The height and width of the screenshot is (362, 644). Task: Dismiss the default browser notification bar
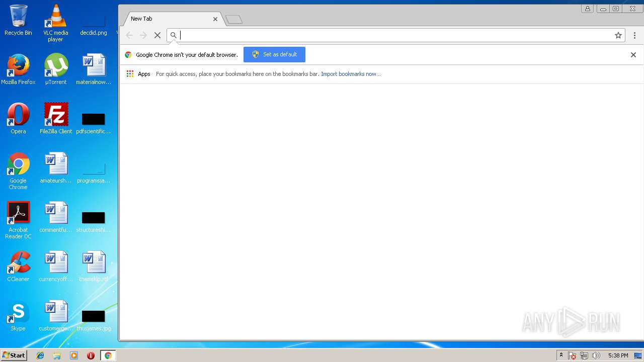633,55
